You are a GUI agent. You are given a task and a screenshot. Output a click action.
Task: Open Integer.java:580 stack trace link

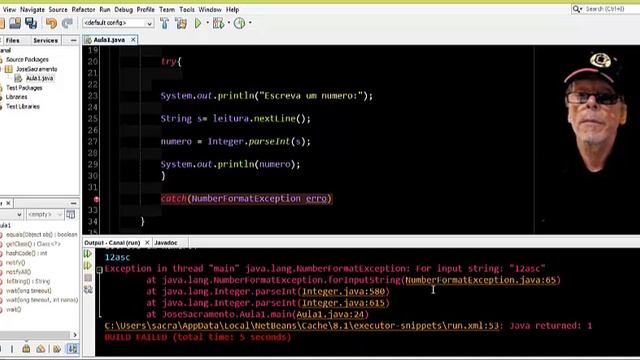[343, 291]
